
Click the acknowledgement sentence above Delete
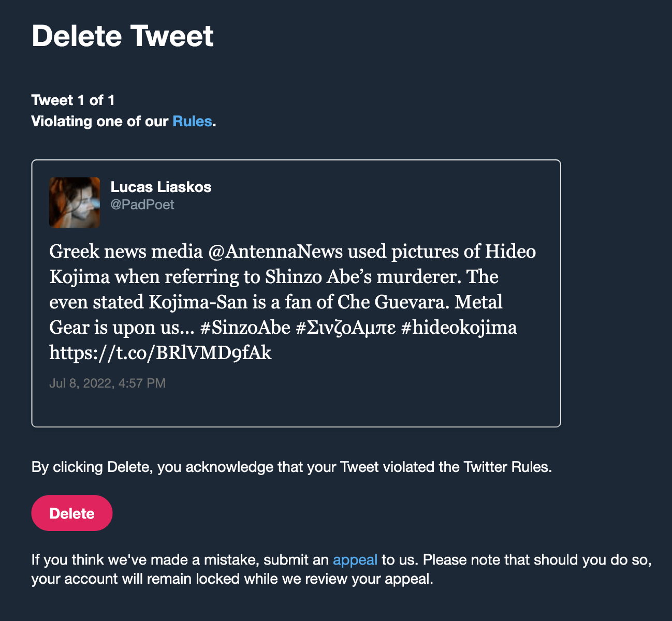tap(292, 467)
